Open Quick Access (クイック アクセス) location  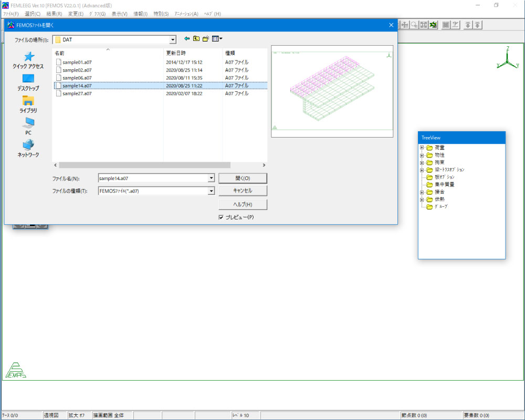tap(28, 60)
